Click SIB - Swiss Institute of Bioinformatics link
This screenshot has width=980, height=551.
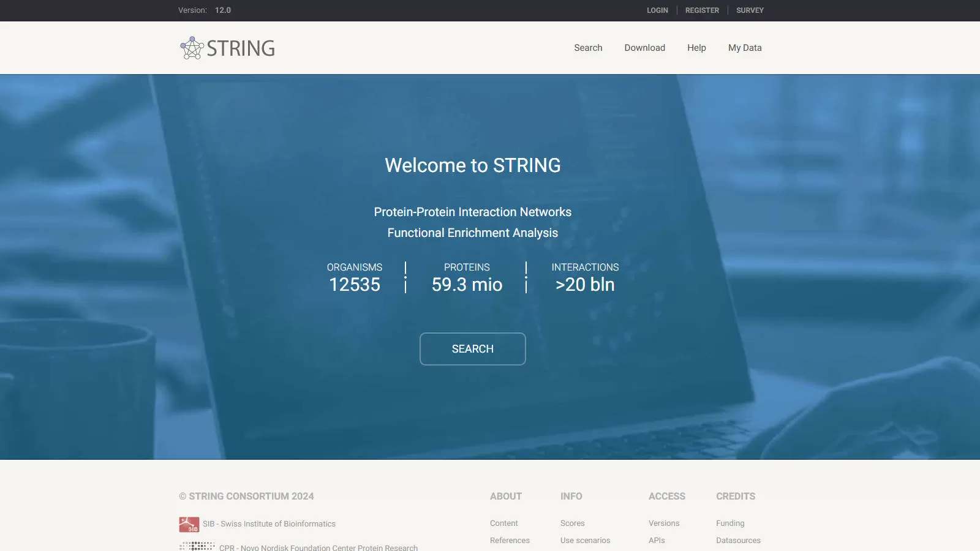pyautogui.click(x=269, y=524)
